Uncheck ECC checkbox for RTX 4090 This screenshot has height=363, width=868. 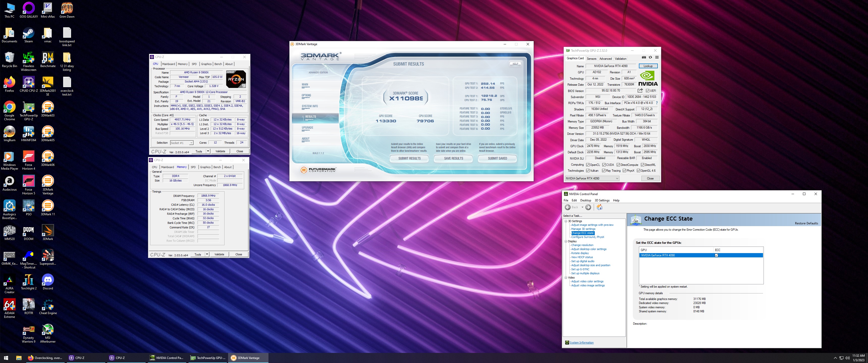(x=716, y=255)
